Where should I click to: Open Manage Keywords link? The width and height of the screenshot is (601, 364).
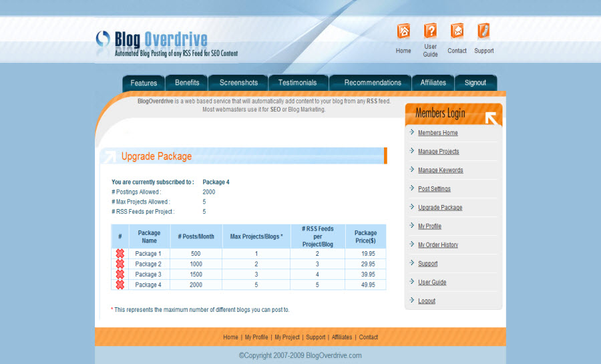(x=441, y=170)
